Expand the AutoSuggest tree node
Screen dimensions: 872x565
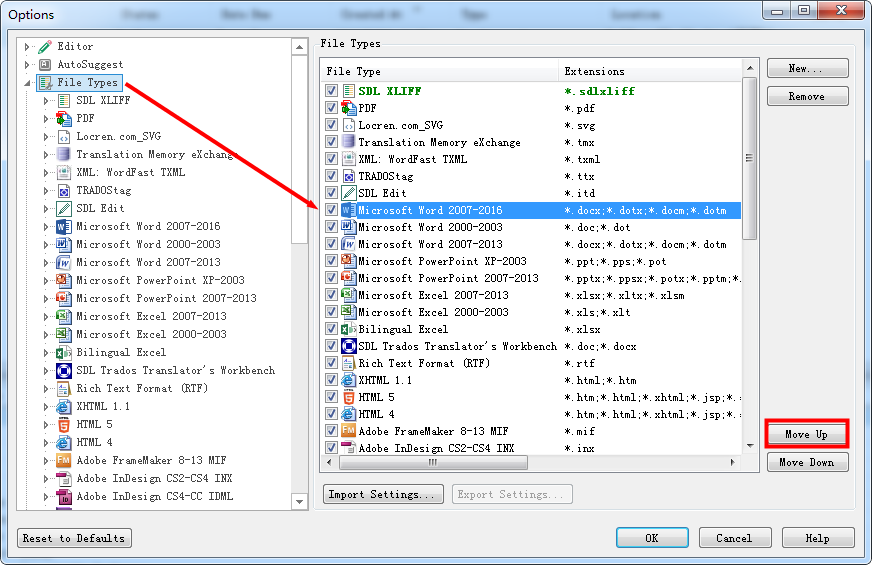(28, 64)
